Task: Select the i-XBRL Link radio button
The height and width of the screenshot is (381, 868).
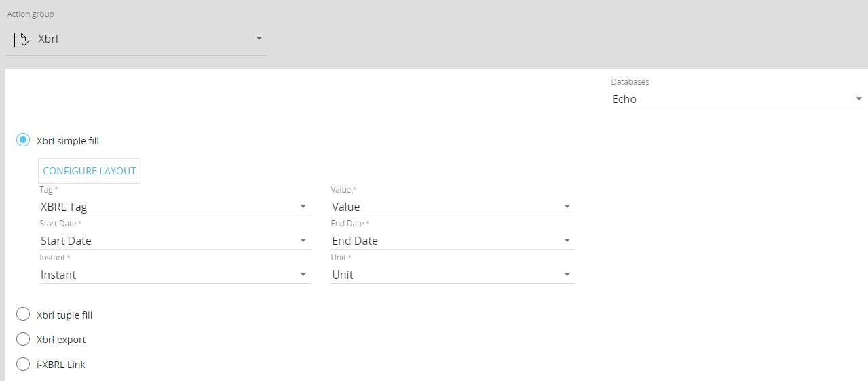Action: point(23,364)
